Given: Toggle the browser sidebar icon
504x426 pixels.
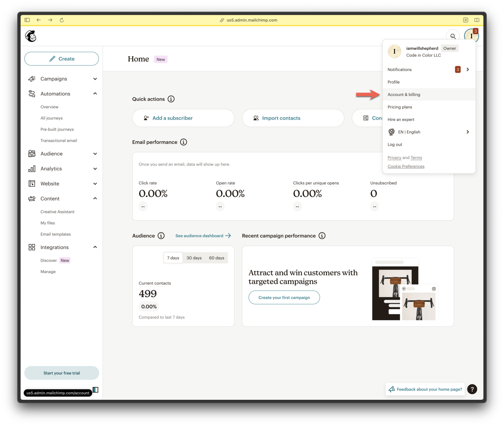Looking at the screenshot, I should pos(27,20).
